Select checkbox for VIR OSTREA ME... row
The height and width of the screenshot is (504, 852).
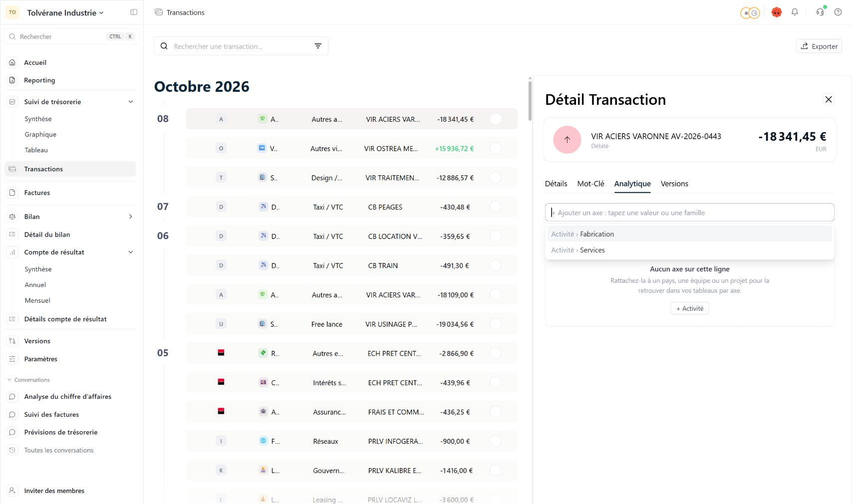(496, 148)
